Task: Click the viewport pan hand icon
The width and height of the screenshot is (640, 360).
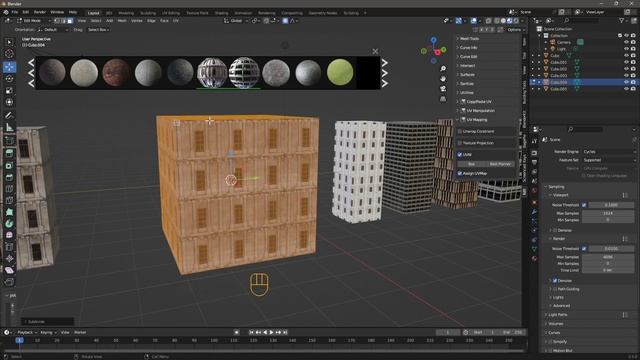Action: coord(443,78)
